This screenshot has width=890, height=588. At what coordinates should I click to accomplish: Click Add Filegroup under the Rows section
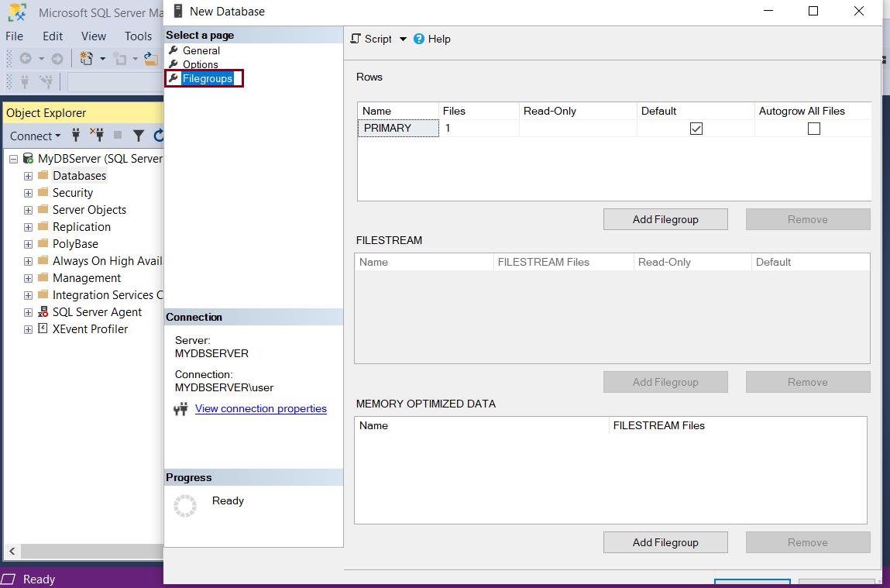665,219
